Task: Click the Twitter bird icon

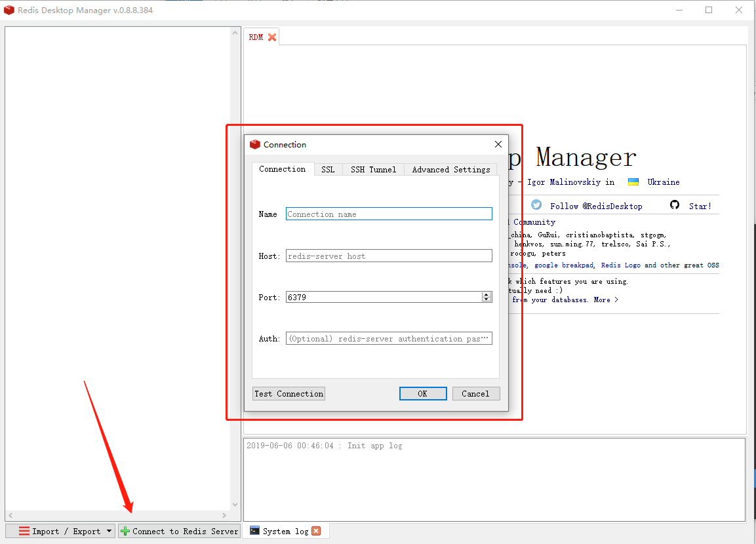Action: coord(536,204)
